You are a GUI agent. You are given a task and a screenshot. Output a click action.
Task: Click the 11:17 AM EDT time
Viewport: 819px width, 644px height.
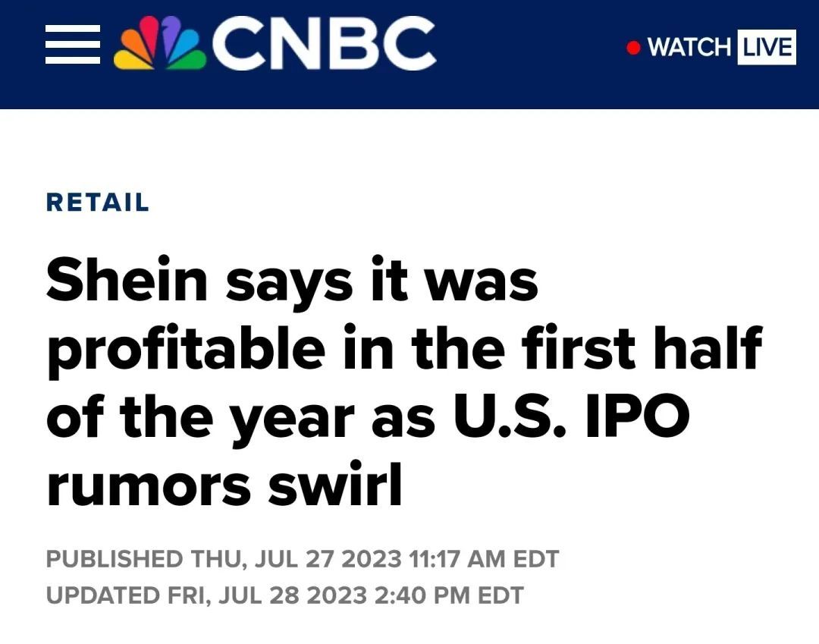pyautogui.click(x=484, y=559)
